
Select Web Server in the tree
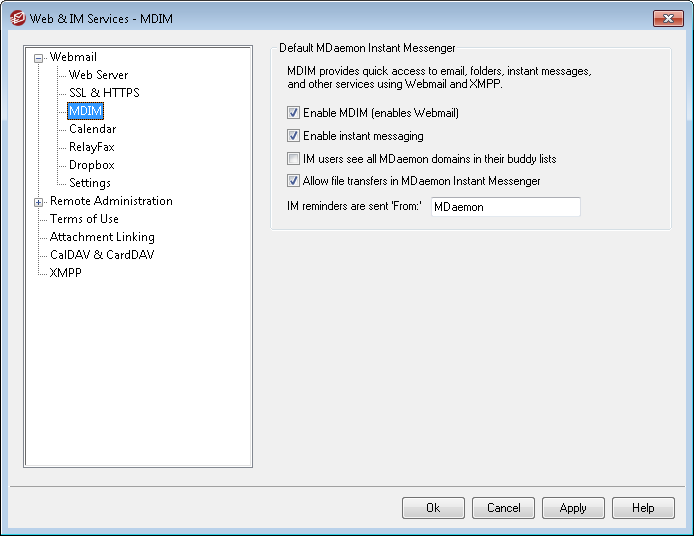click(x=98, y=75)
